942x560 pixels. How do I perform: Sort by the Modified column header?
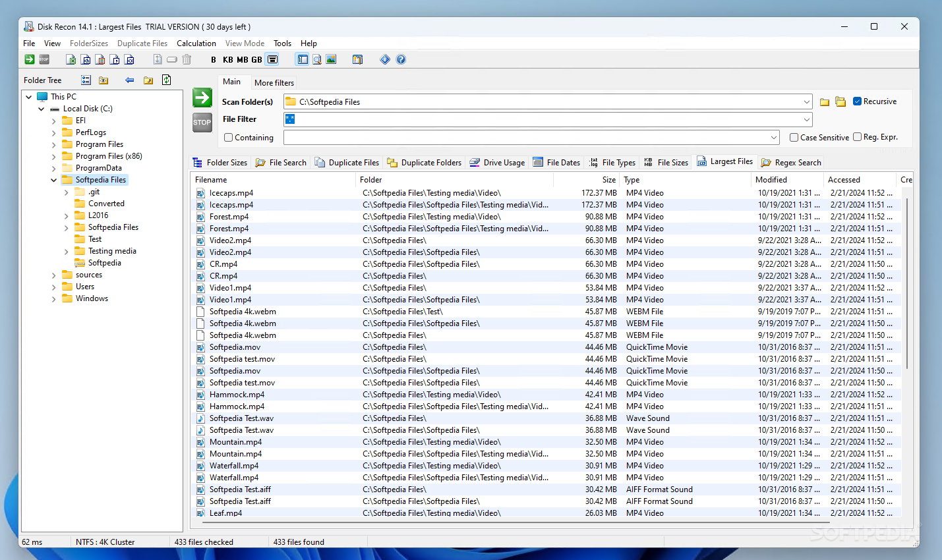[788, 180]
